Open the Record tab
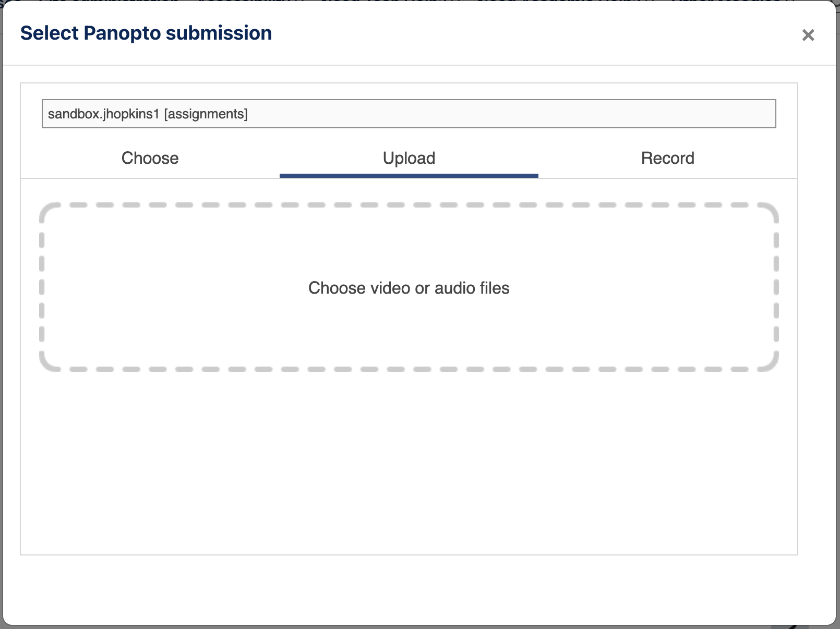The width and height of the screenshot is (840, 629). pyautogui.click(x=667, y=158)
